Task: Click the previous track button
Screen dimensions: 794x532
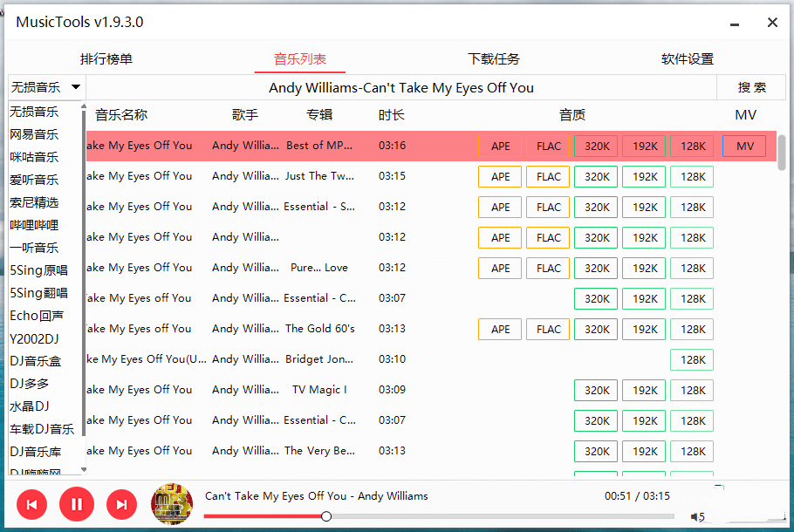Action: coord(31,504)
